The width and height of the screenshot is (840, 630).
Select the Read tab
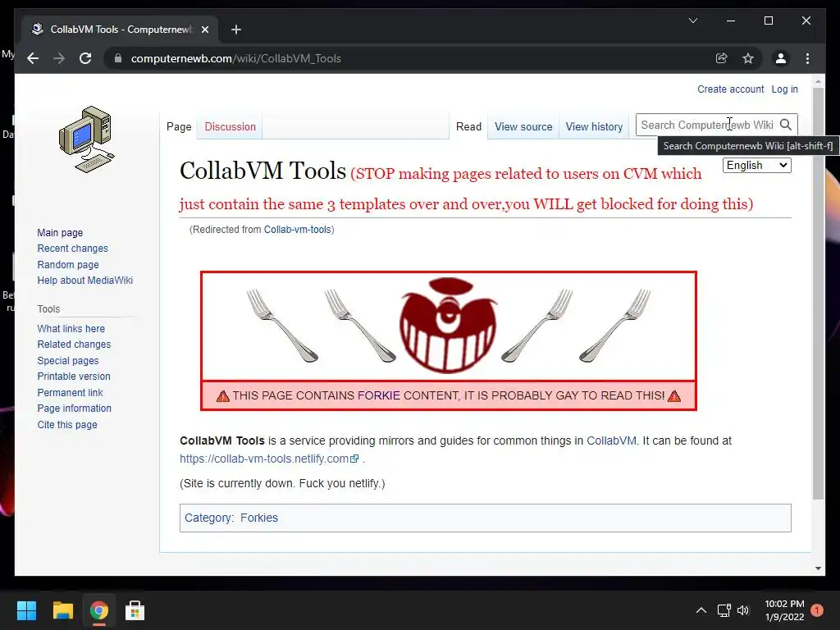click(x=468, y=127)
